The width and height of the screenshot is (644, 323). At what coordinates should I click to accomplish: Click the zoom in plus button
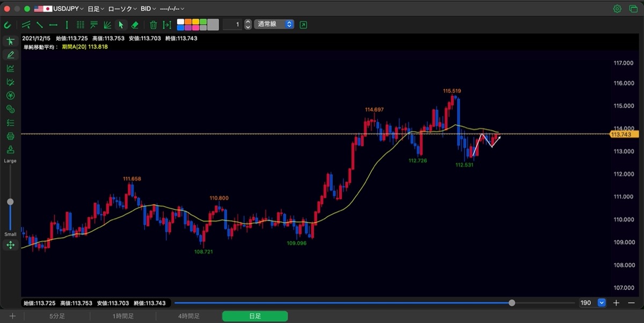(617, 303)
